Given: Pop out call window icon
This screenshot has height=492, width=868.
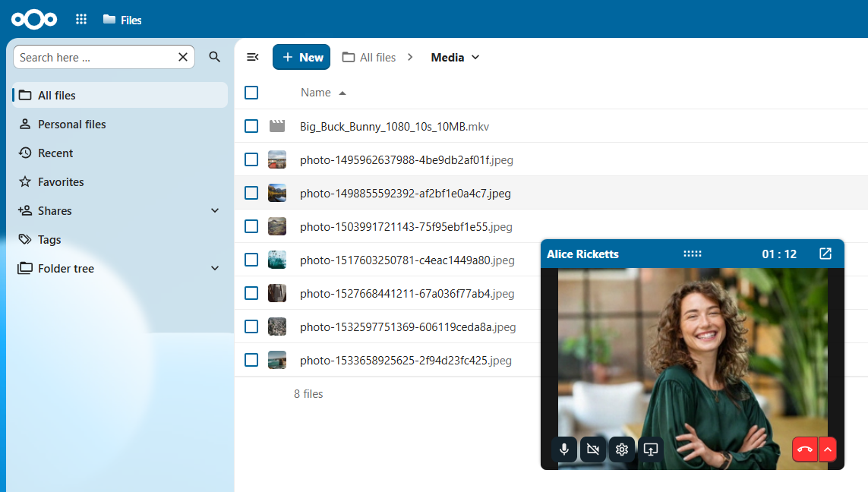Looking at the screenshot, I should (x=825, y=254).
